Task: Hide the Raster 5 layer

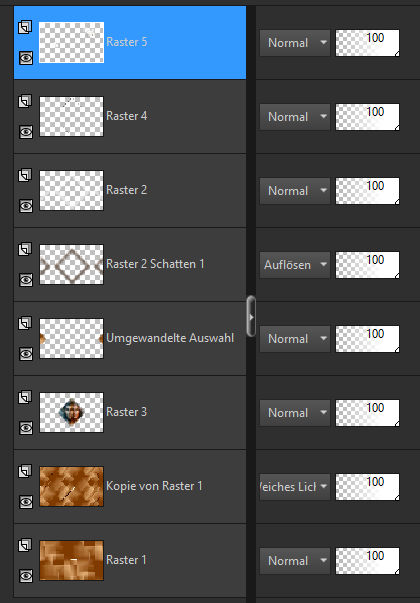Action: (x=26, y=58)
